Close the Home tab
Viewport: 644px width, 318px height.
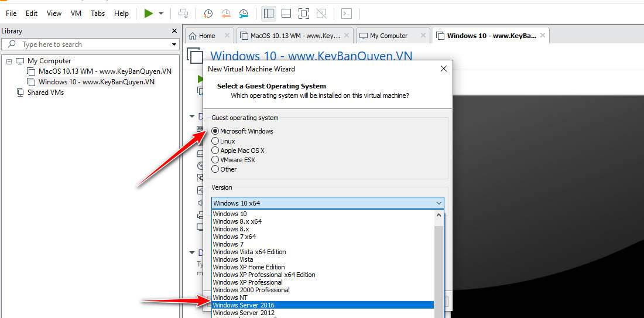click(227, 36)
